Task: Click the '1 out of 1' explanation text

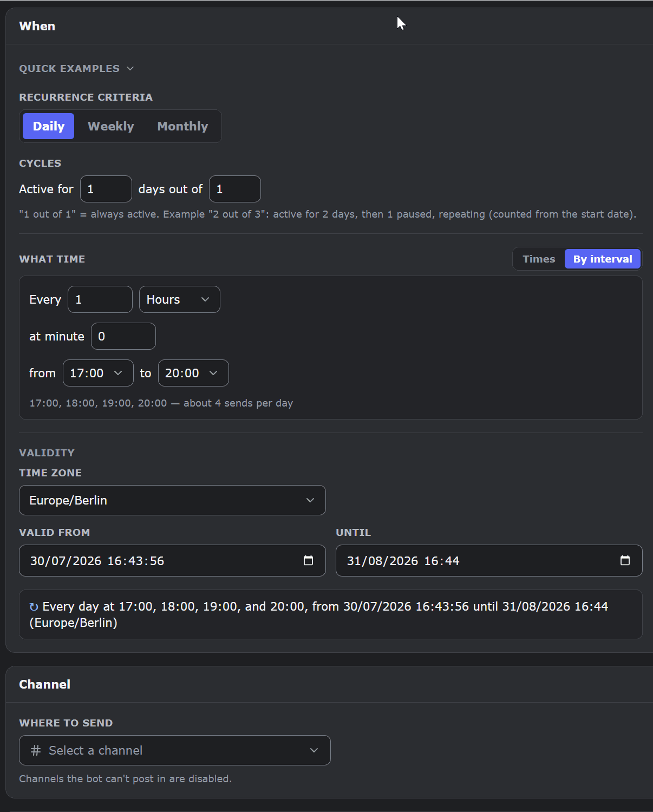Action: (328, 214)
